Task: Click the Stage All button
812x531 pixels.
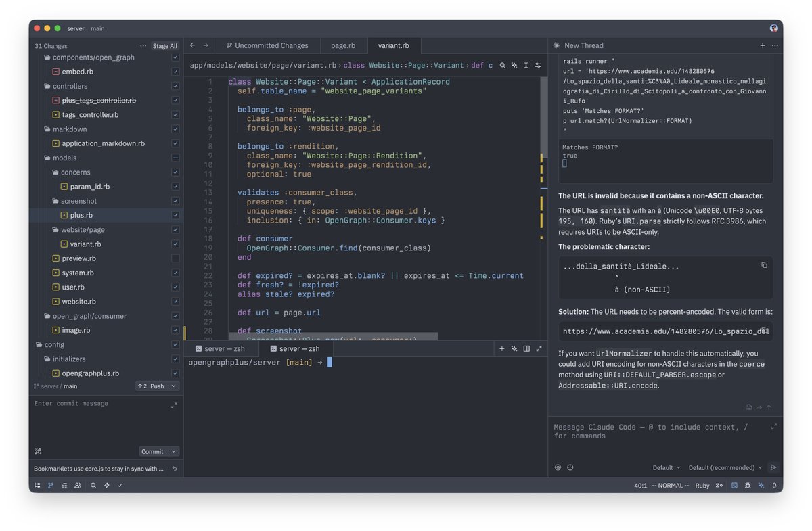Action: (165, 46)
